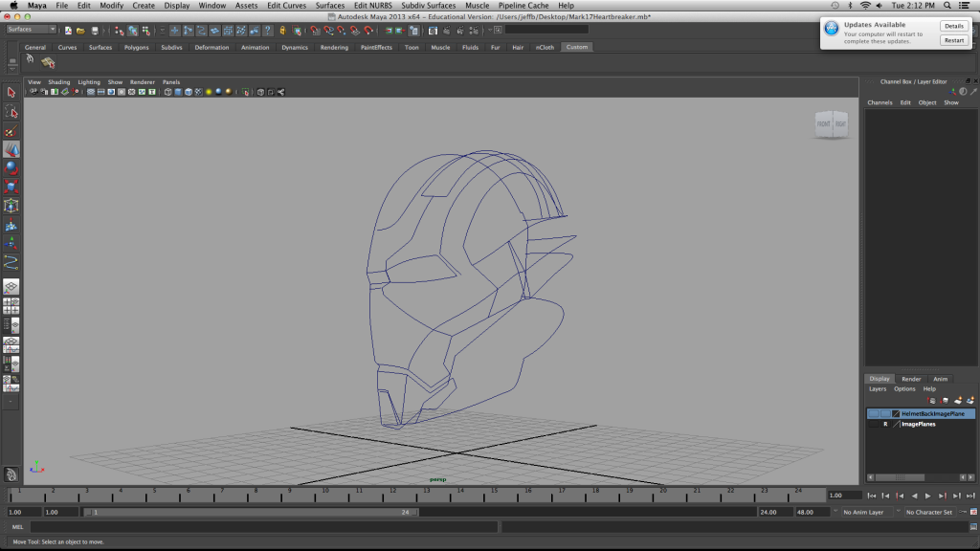Select the arrow Select tool
980x551 pixels.
coord(11,93)
